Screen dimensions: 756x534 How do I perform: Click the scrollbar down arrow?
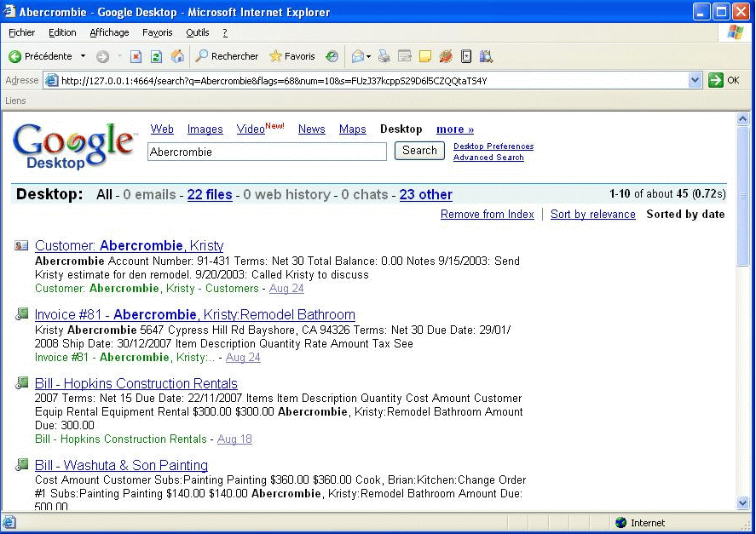pyautogui.click(x=743, y=503)
